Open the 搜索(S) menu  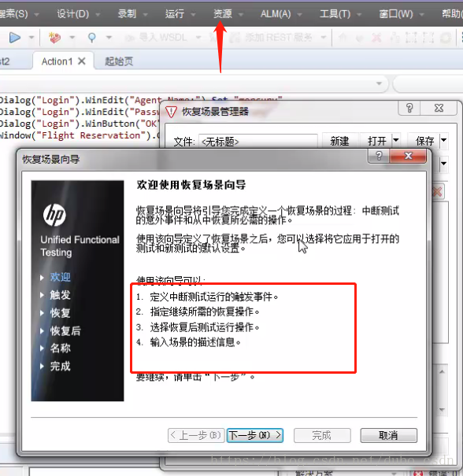point(13,14)
